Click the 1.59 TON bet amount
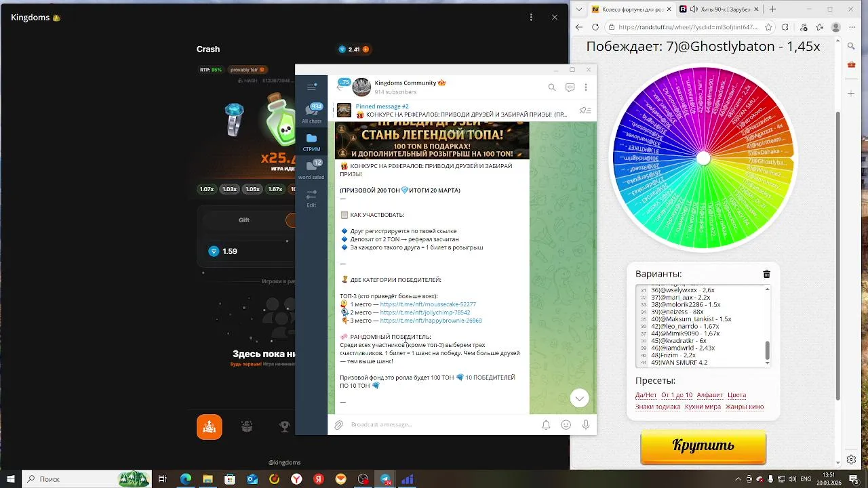This screenshot has height=488, width=868. click(x=230, y=251)
